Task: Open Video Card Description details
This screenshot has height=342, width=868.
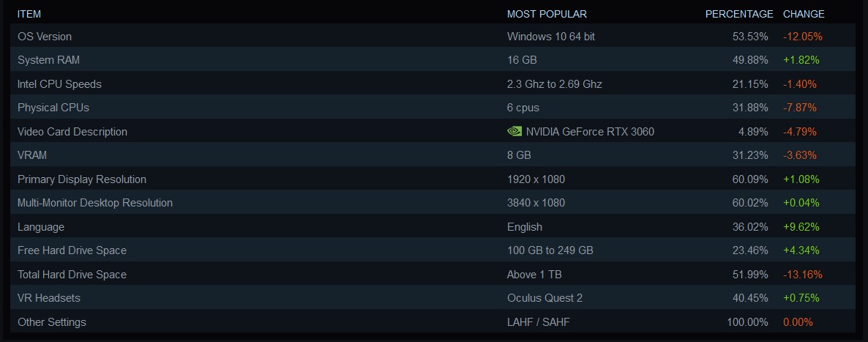Action: click(433, 131)
